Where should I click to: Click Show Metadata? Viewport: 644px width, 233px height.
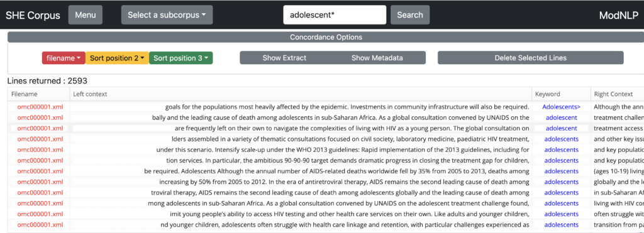pyautogui.click(x=377, y=58)
